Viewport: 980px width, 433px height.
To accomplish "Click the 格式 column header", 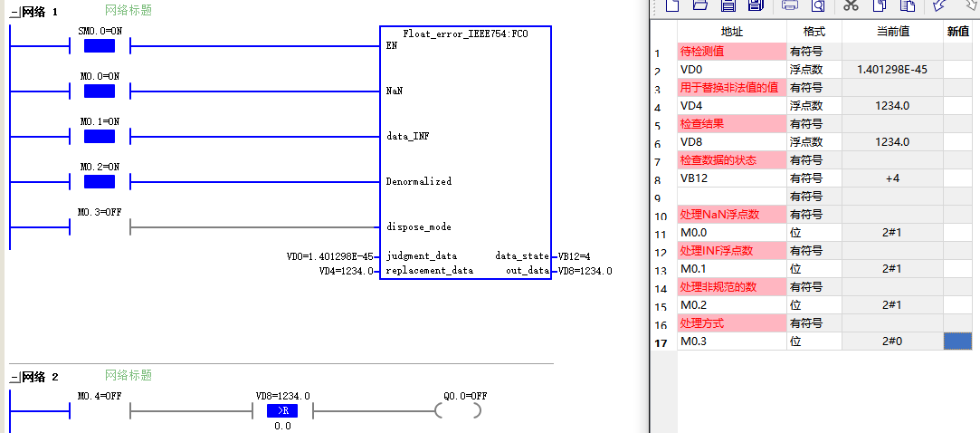I will [814, 32].
